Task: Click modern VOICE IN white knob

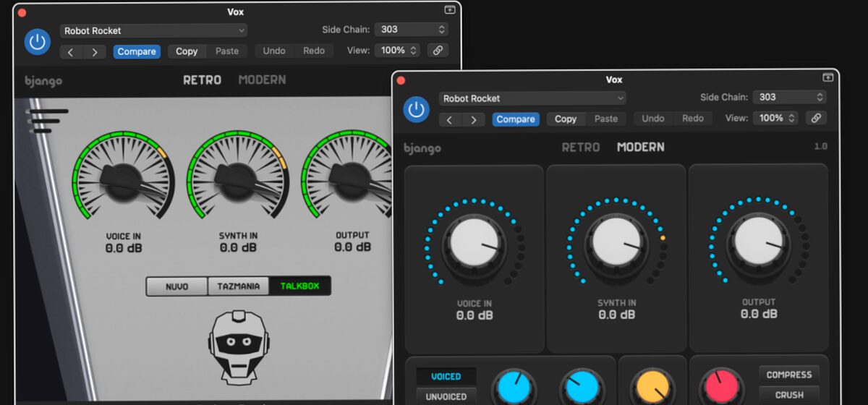Action: coord(474,243)
